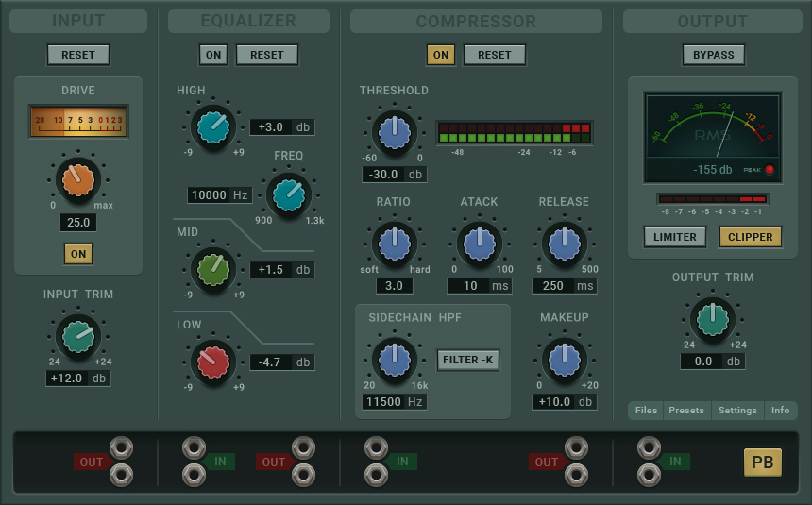Click the Drive value field 25.0
Screen dimensions: 812x505
click(78, 223)
